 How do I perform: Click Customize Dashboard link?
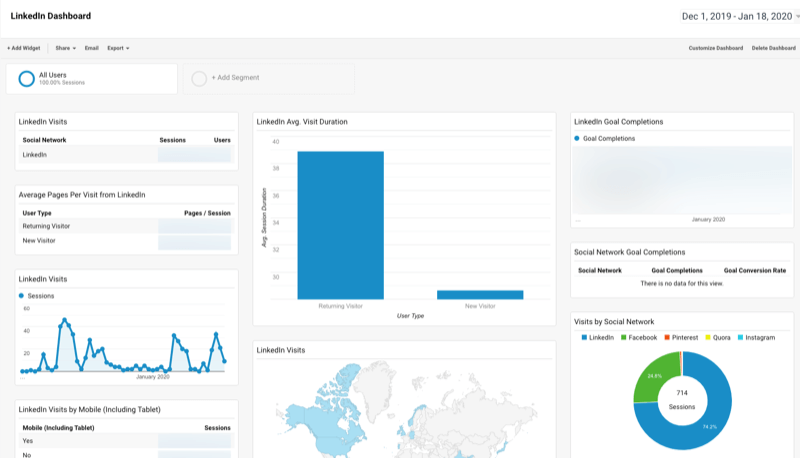(715, 48)
